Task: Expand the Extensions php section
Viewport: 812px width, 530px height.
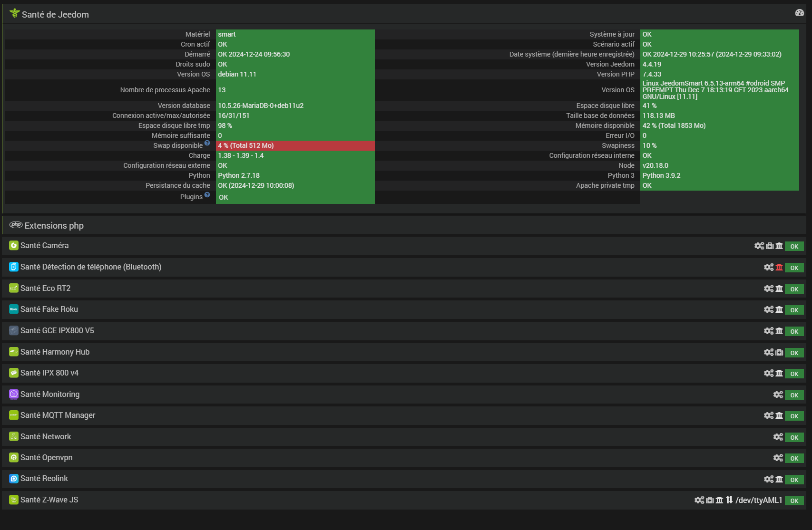Action: [x=54, y=226]
